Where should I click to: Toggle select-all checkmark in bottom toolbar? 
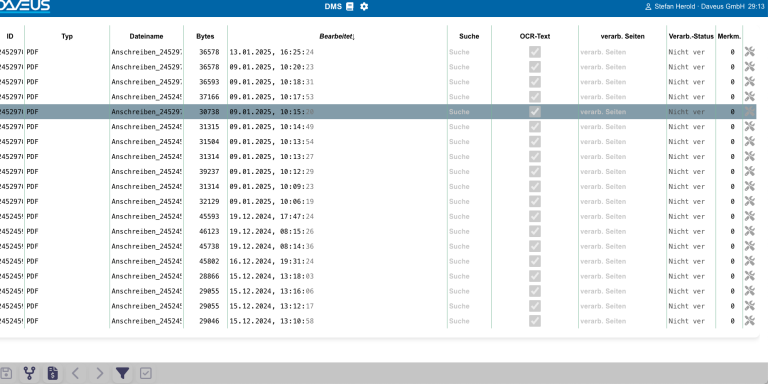pyautogui.click(x=145, y=374)
